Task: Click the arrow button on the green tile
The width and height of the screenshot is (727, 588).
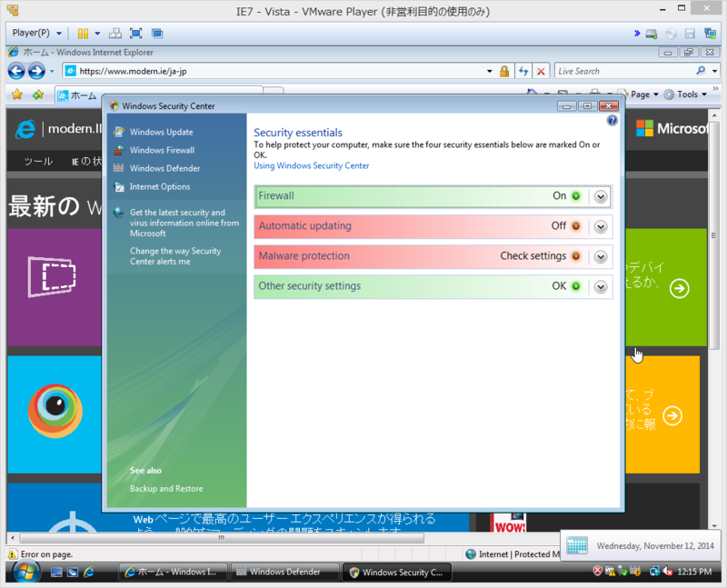Action: point(679,288)
